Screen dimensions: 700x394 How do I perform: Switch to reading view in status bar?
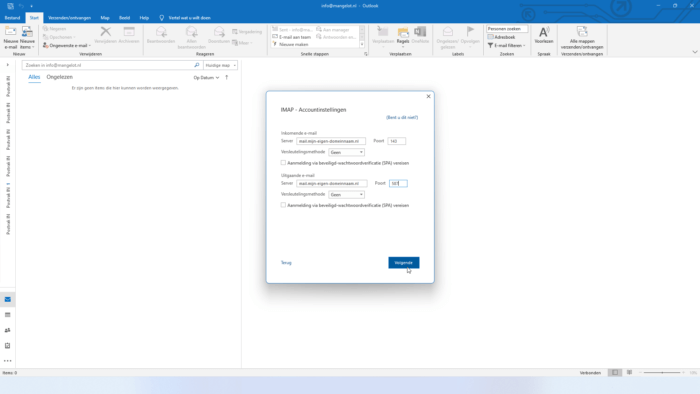[x=629, y=373]
